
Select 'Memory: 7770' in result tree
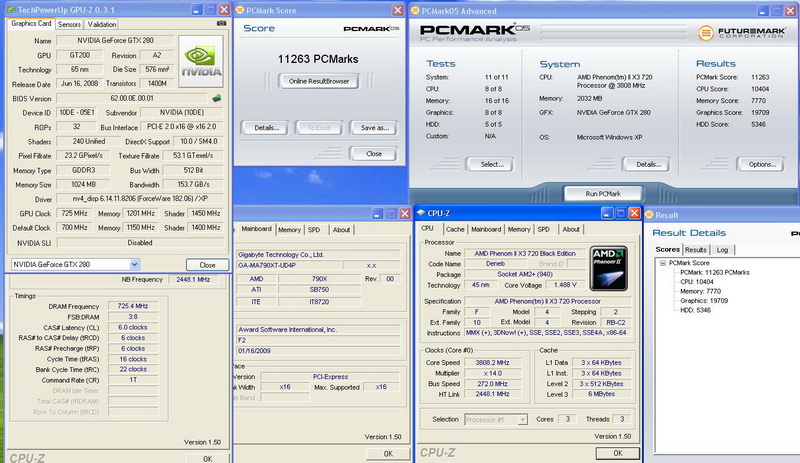pos(701,291)
